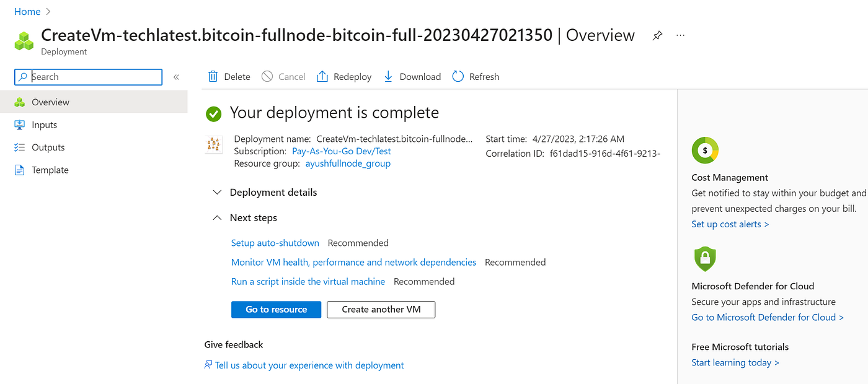Click the Template document icon in sidebar

20,170
